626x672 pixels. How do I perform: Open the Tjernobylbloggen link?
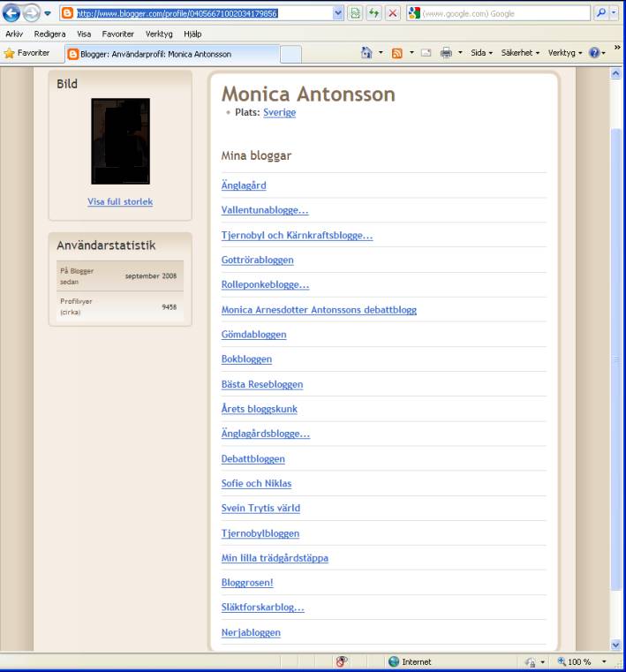coord(260,533)
